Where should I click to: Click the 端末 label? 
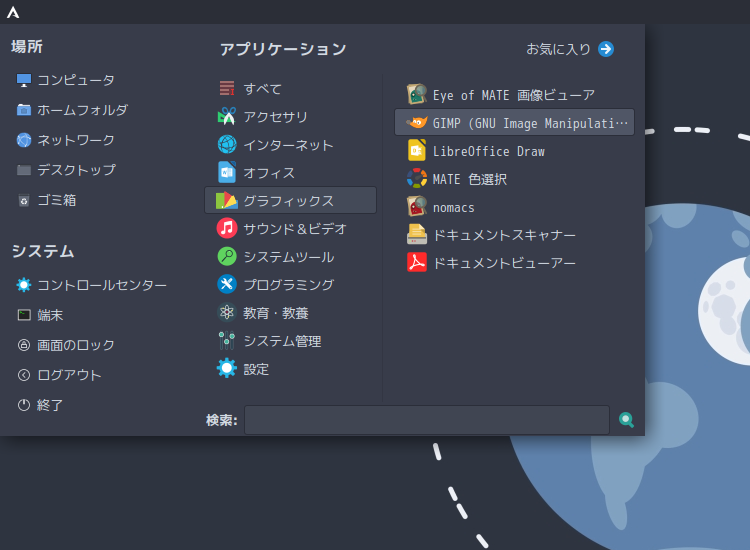pos(50,315)
